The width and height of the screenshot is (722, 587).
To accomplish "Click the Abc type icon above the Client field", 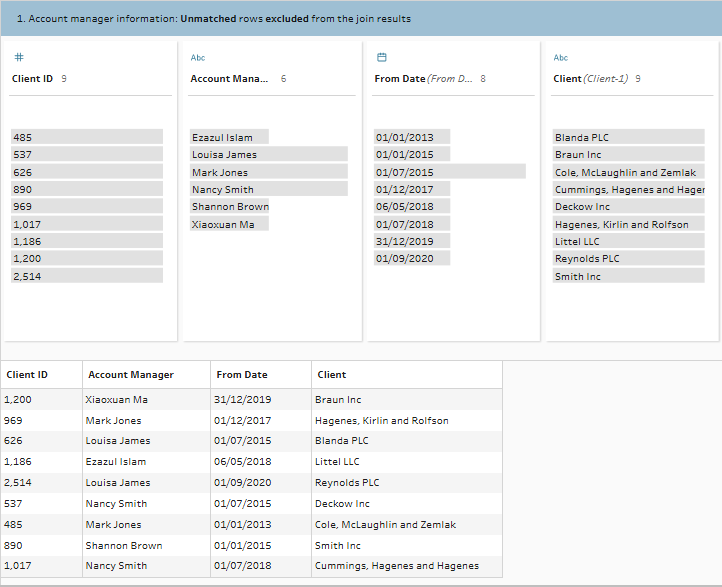I will [x=561, y=58].
